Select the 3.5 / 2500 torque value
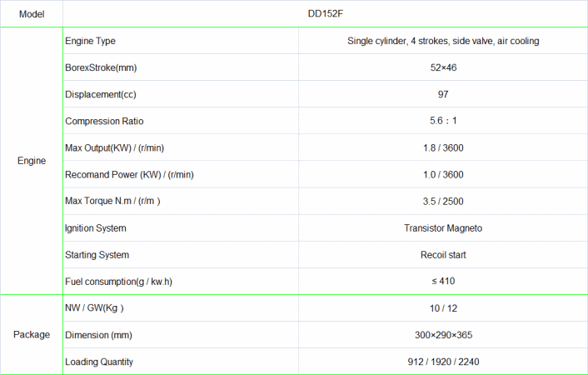Viewport: 588px width, 375px height. pos(443,201)
